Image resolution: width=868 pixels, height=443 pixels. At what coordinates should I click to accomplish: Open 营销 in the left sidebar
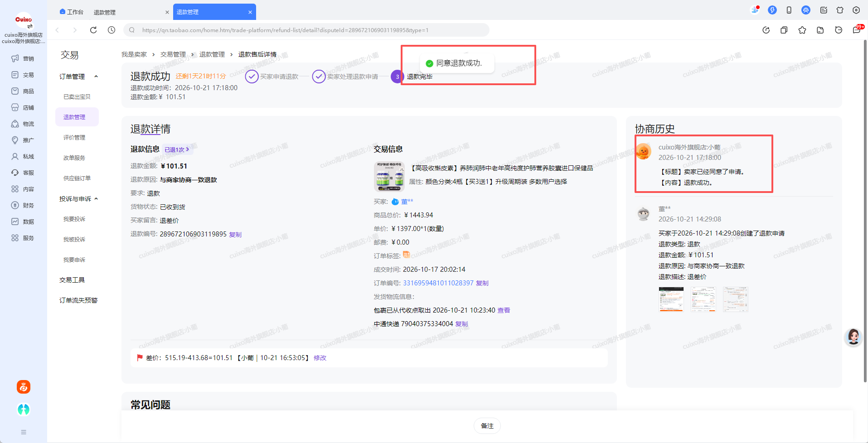tap(23, 58)
